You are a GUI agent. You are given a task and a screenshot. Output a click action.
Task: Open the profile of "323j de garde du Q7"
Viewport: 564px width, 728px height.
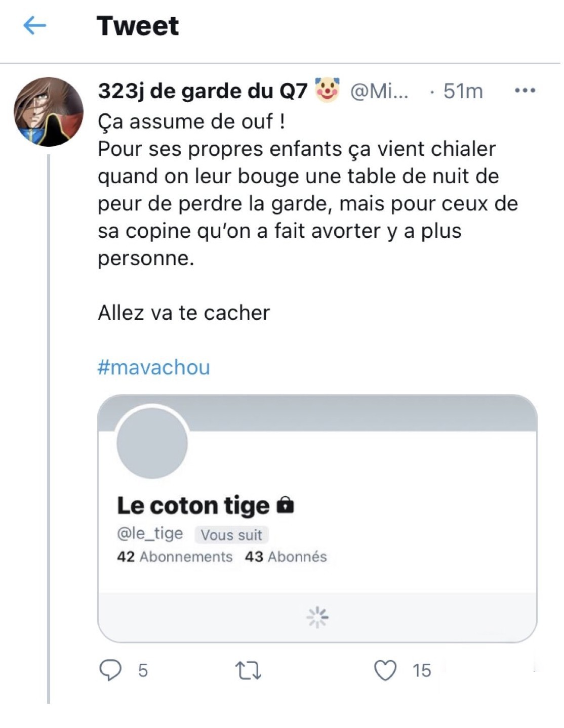(202, 91)
